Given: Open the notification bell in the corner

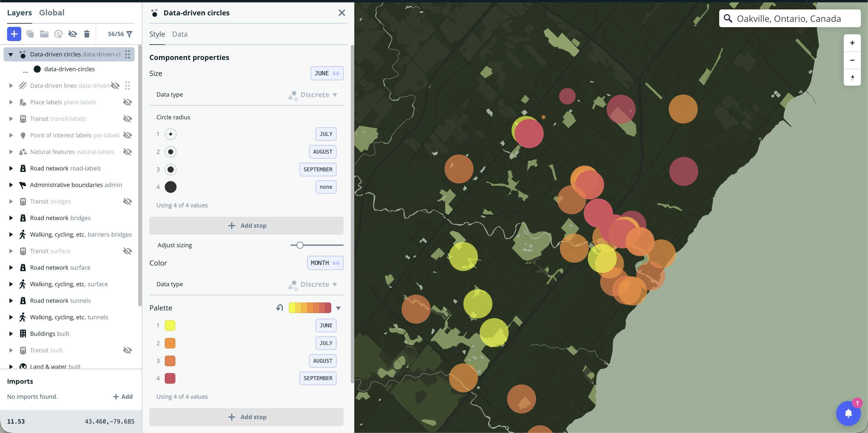Looking at the screenshot, I should coord(849,413).
